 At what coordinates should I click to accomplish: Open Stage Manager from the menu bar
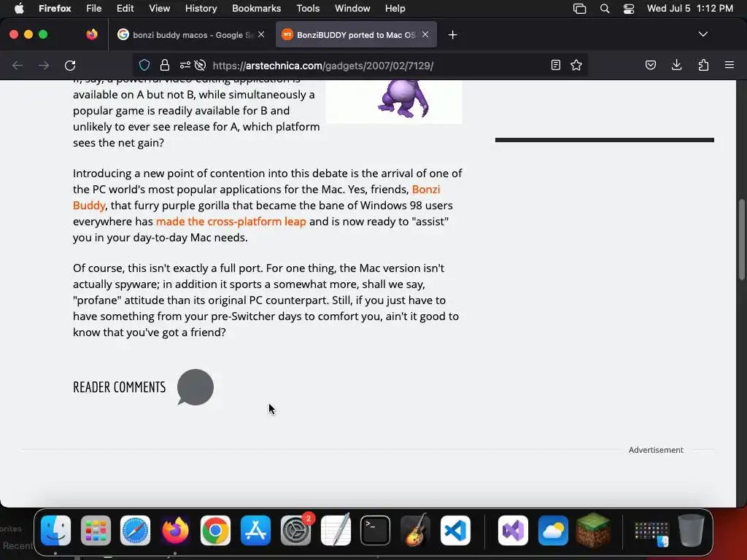click(579, 9)
